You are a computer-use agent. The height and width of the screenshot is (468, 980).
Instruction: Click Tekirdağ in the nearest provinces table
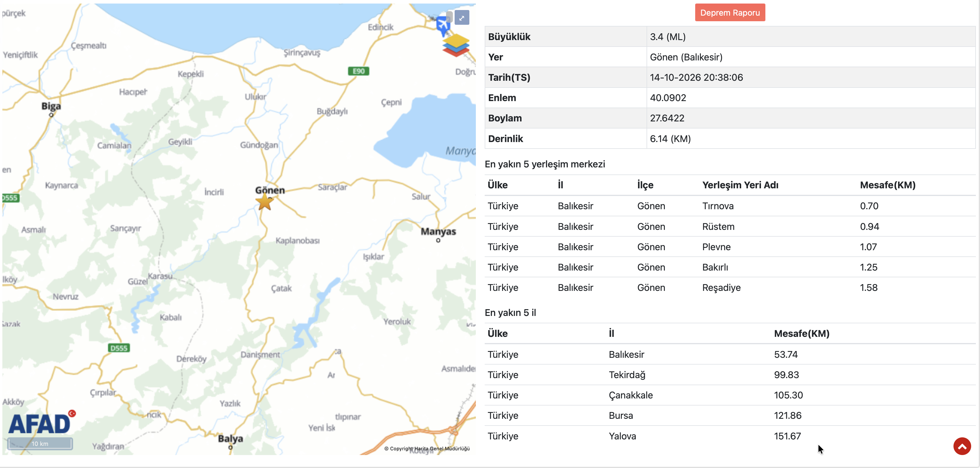pos(627,375)
